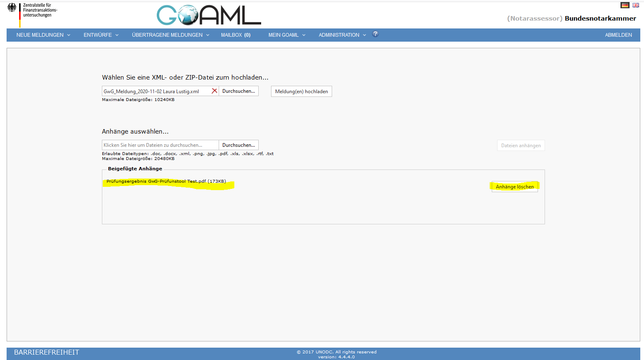Open the BARRIEREFREIHEIT footer link

point(47,352)
